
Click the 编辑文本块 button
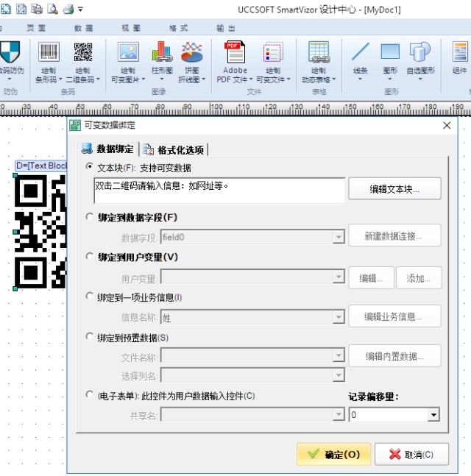click(394, 189)
